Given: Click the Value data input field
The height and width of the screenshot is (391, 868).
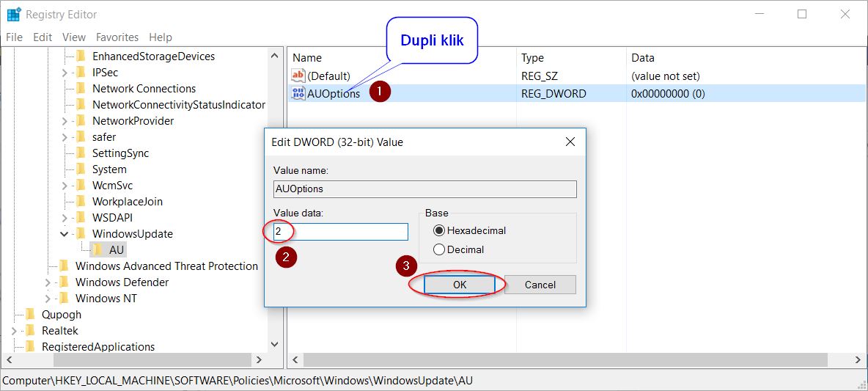Looking at the screenshot, I should click(340, 232).
